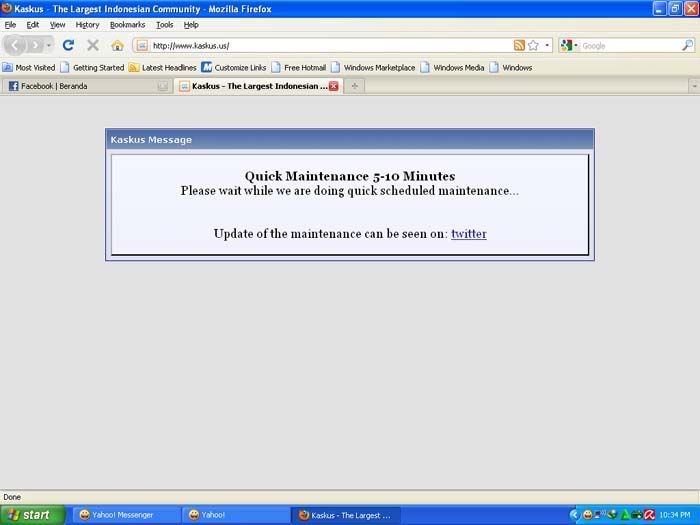700x525 pixels.
Task: Open the Free Hotmail bookmark
Action: [299, 67]
